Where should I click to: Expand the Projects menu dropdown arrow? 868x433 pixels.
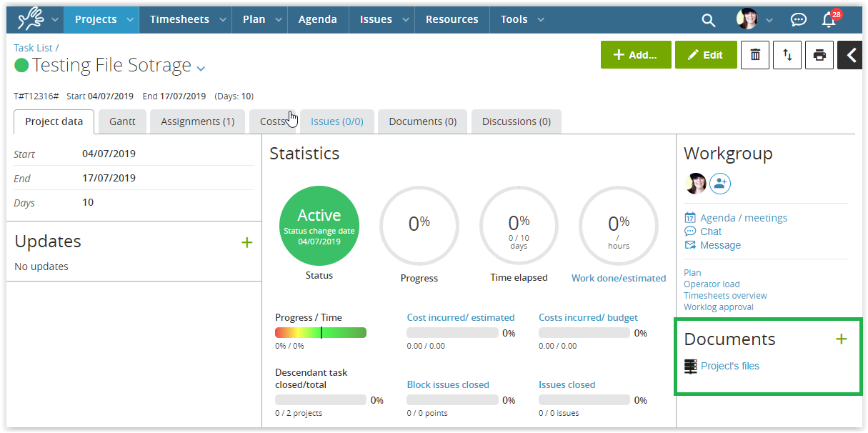click(129, 20)
